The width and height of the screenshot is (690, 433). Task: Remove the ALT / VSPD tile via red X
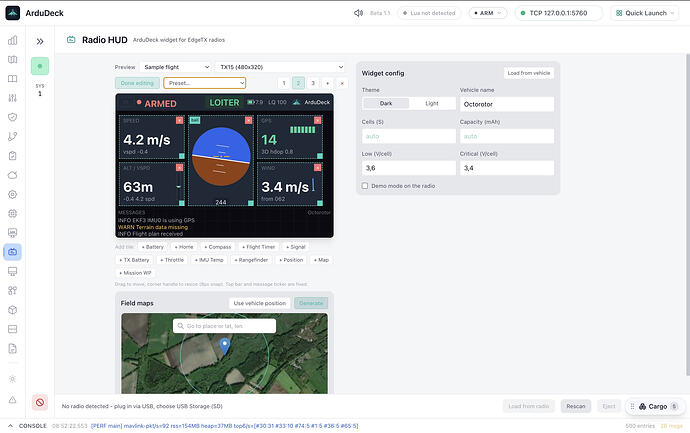[180, 168]
